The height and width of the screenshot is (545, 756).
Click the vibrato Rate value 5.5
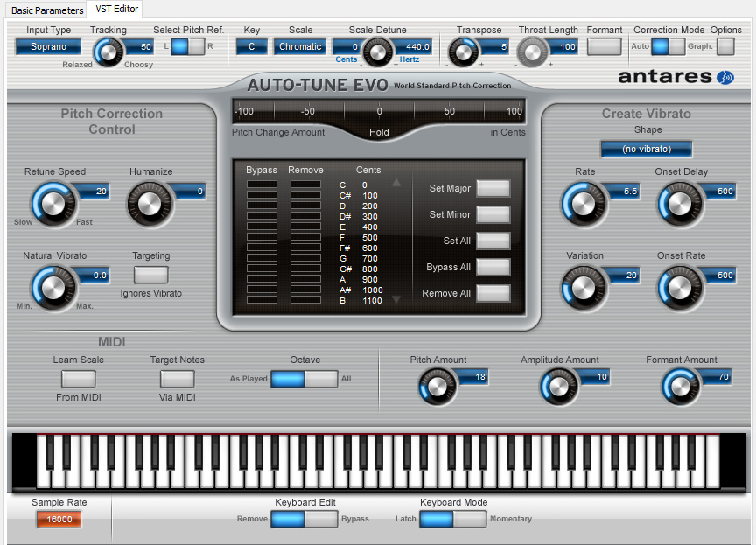pos(624,192)
